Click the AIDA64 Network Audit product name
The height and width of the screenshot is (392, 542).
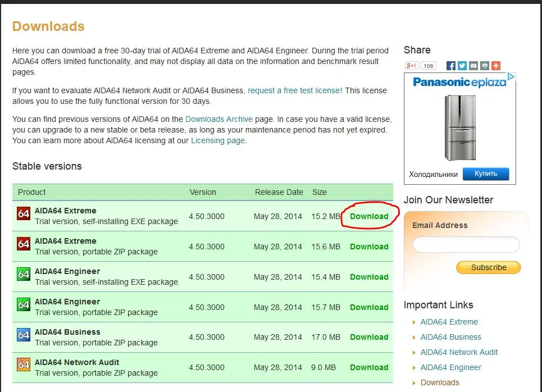point(77,362)
